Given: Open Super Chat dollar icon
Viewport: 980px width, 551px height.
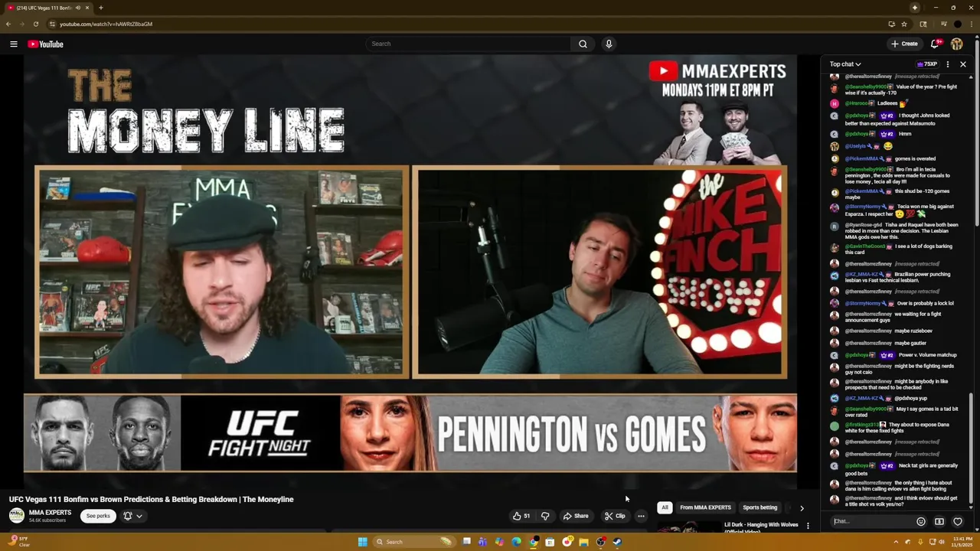Looking at the screenshot, I should coord(939,521).
